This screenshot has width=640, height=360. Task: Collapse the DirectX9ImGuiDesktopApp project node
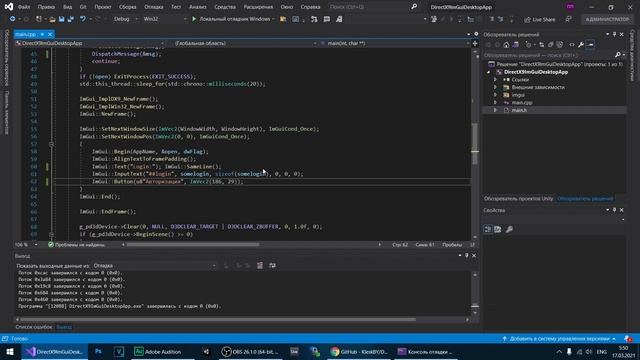tap(489, 72)
